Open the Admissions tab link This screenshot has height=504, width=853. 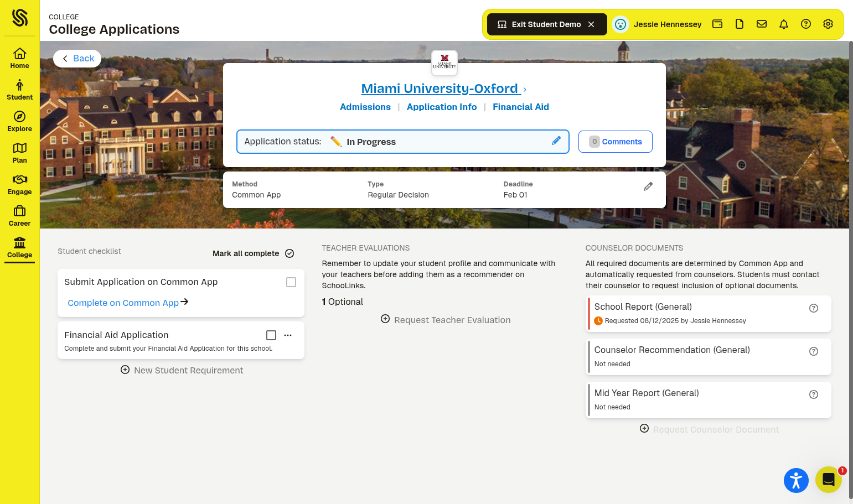pos(365,107)
